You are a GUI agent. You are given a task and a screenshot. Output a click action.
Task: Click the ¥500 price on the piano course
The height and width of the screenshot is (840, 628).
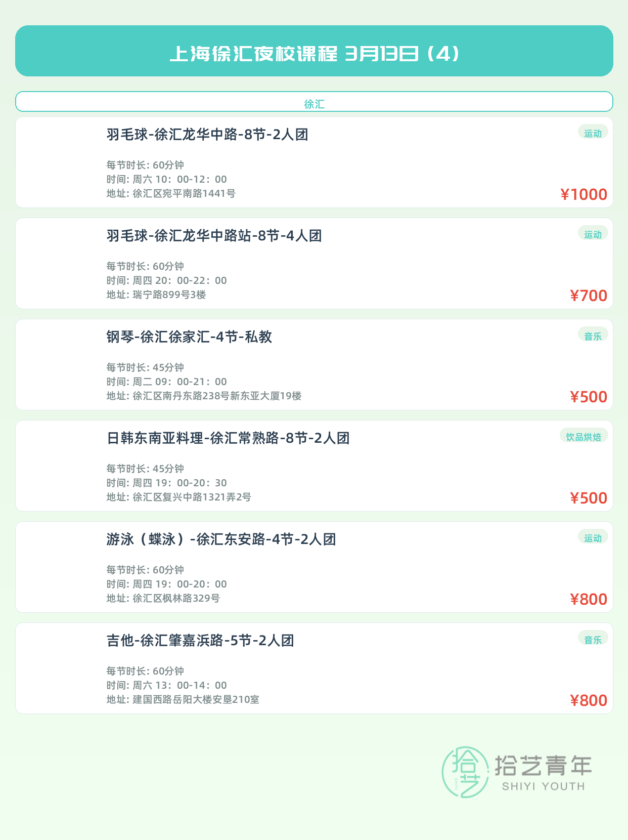click(589, 397)
